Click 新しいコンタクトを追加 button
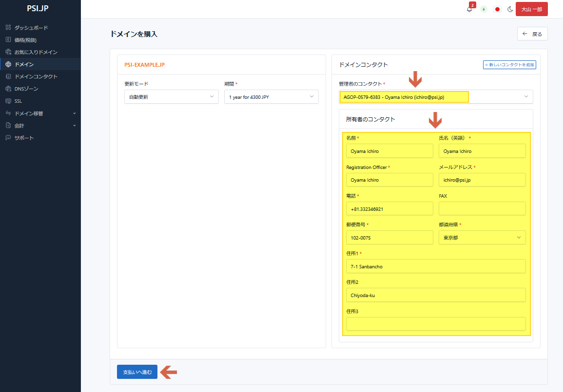563x392 pixels. coord(509,65)
